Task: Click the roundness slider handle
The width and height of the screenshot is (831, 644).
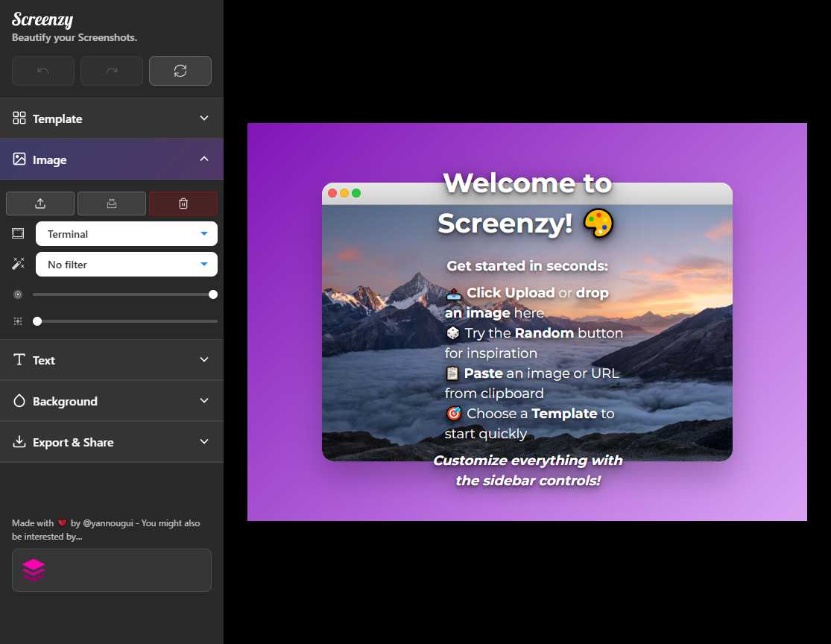Action: click(213, 294)
